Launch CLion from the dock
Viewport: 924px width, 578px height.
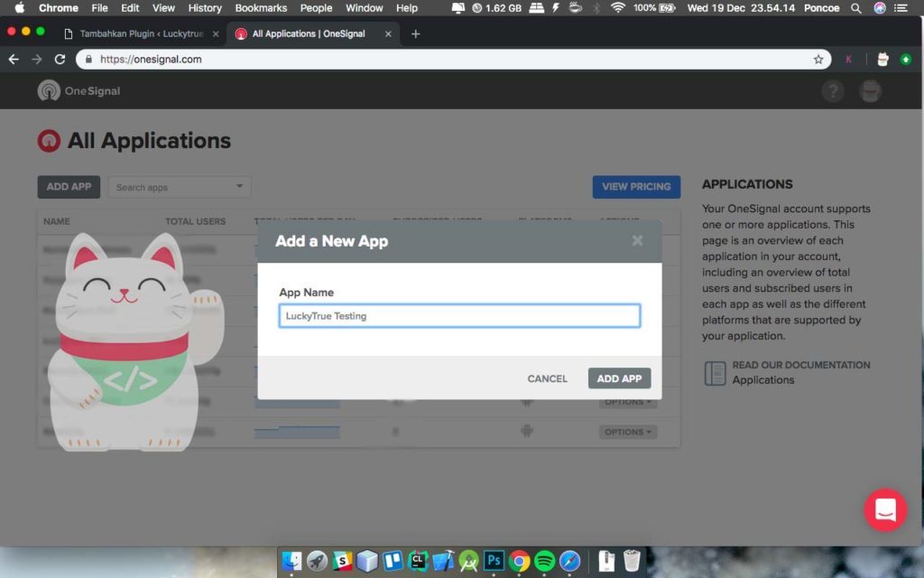point(419,561)
